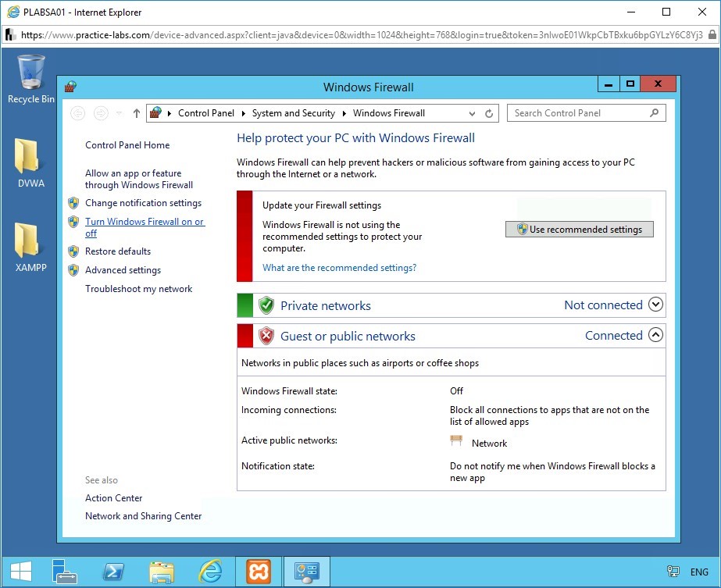Expand the breadcrumb arrow after Control Panel
The height and width of the screenshot is (588, 721).
tap(243, 113)
